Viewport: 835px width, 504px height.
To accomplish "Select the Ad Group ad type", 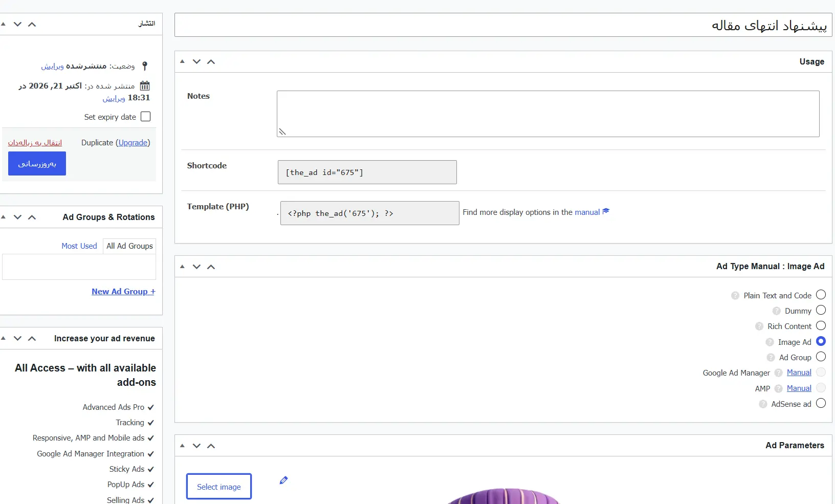I will [x=821, y=357].
